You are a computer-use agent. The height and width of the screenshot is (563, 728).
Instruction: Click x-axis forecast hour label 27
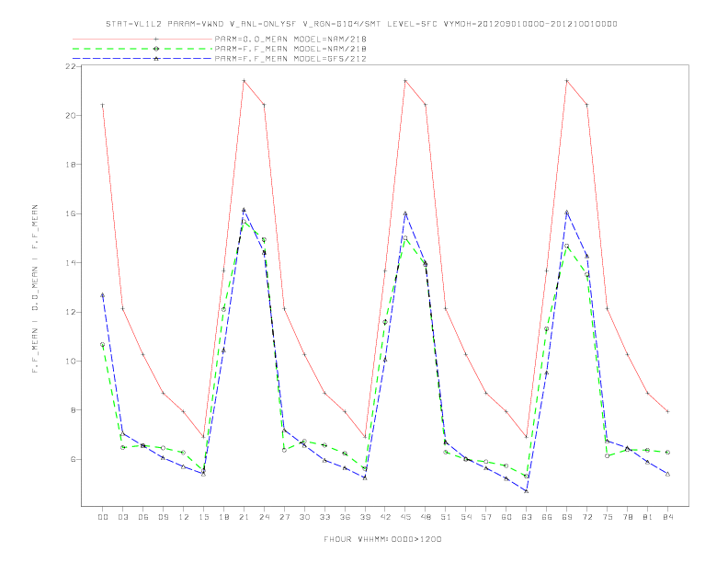coord(284,517)
